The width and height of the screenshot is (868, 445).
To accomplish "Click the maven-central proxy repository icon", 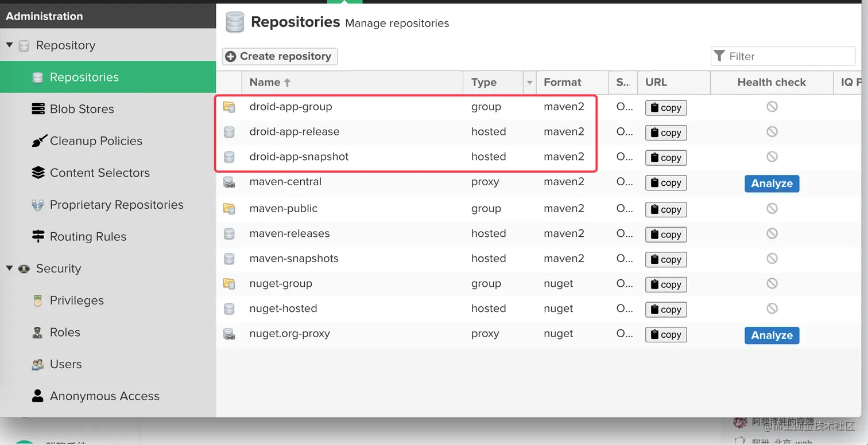I will click(229, 182).
